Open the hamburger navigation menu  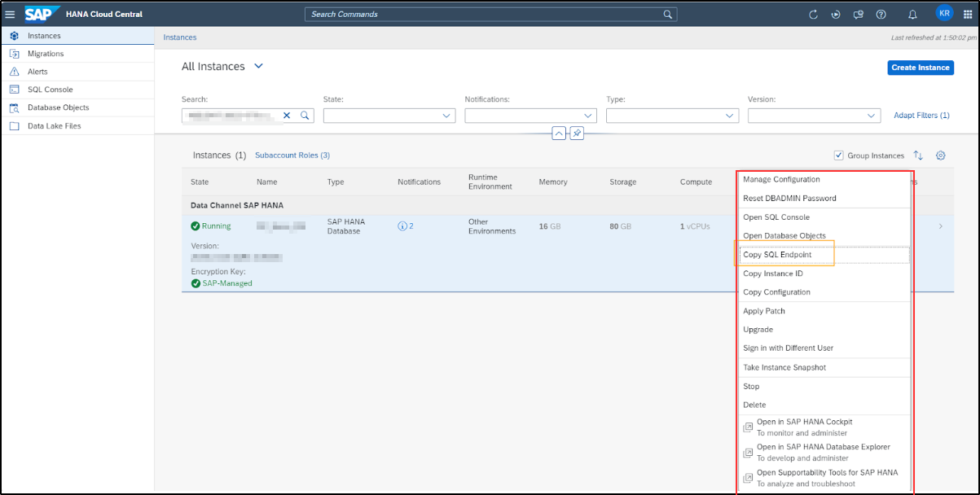point(11,14)
